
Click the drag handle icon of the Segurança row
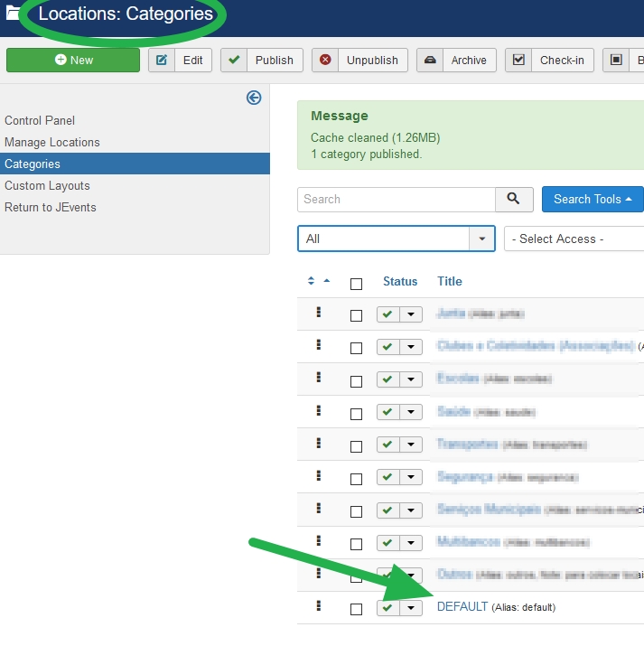point(318,475)
